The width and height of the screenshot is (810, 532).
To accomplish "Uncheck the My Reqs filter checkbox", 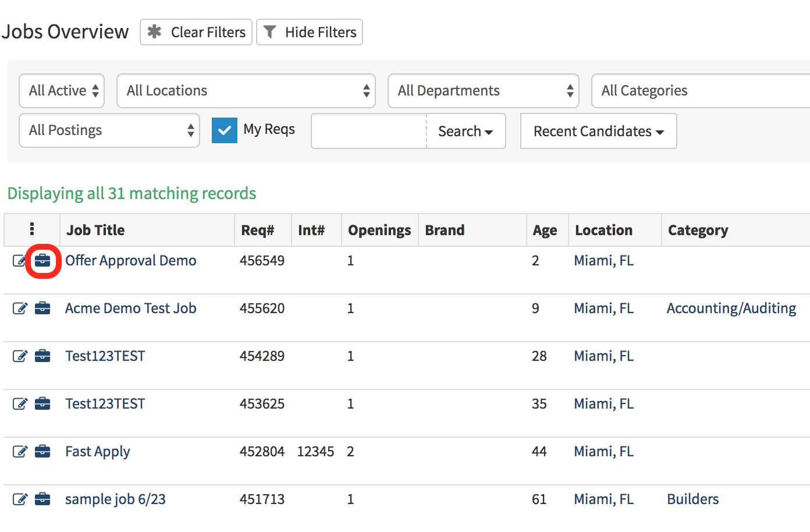I will (225, 130).
